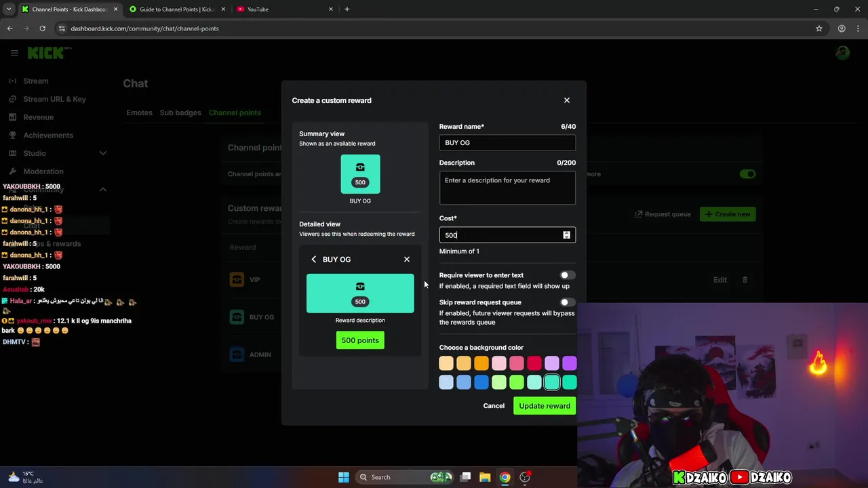Click the Cost input field

(507, 235)
